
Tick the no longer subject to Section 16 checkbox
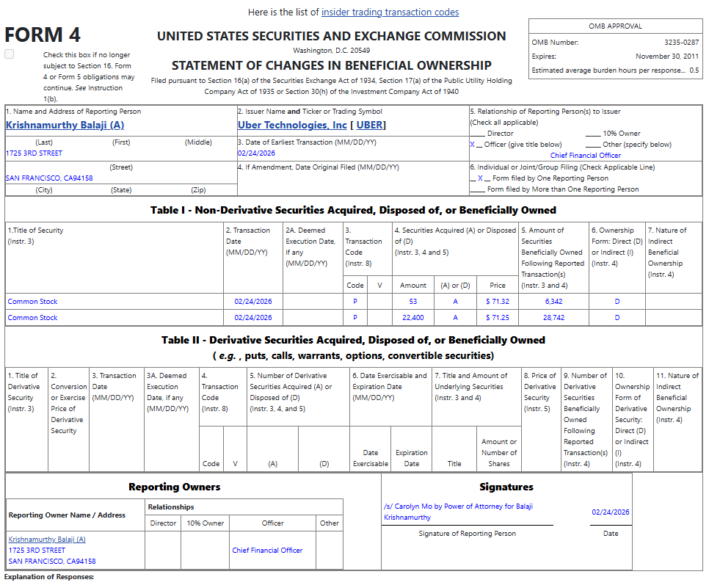(x=9, y=54)
